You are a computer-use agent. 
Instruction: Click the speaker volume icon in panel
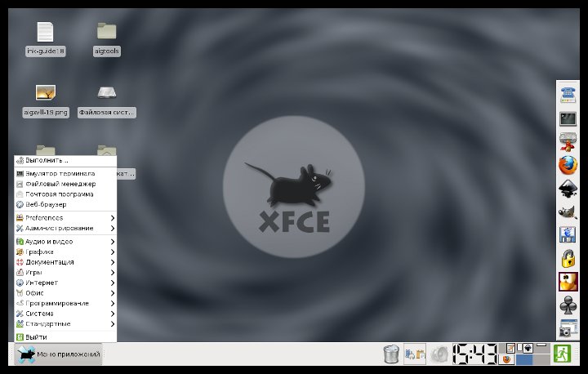(440, 354)
